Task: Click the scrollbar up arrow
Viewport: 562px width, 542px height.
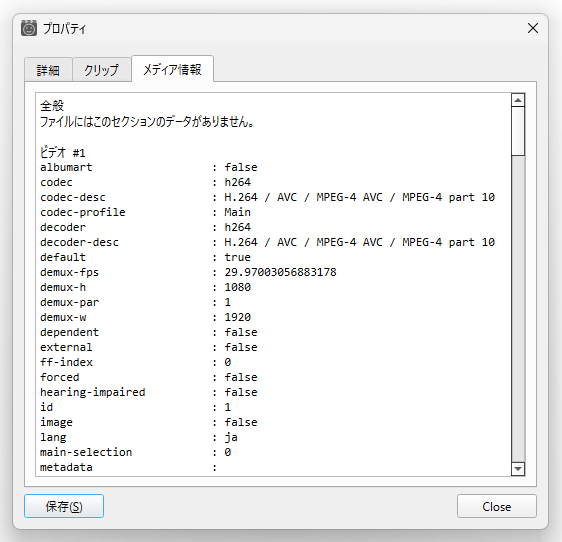Action: (x=518, y=100)
